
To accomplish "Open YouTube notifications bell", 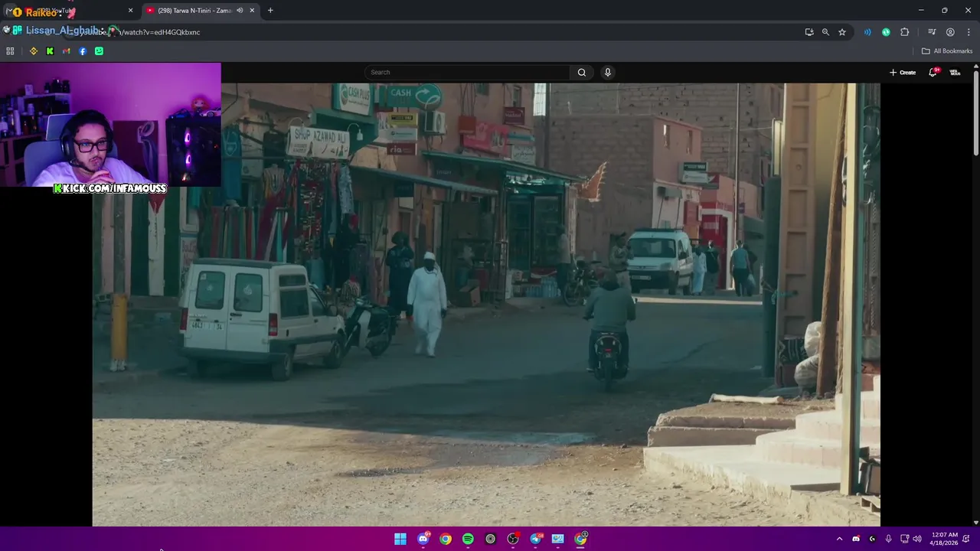I will (x=933, y=73).
